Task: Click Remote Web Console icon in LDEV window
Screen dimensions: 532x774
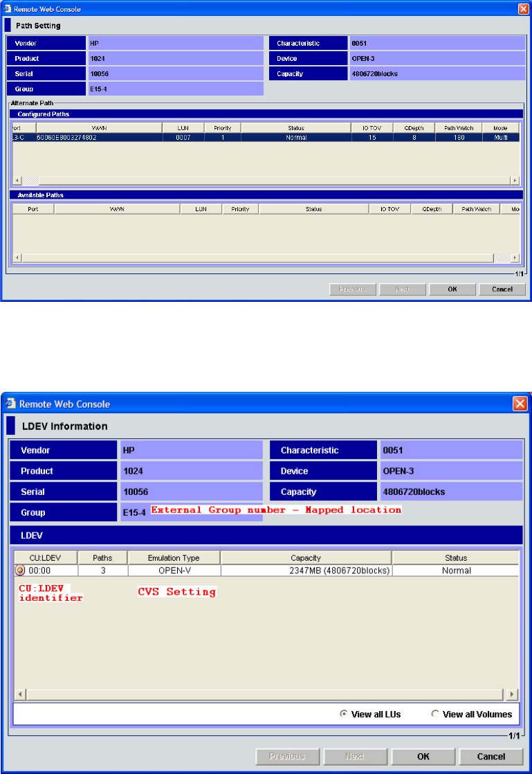Action: point(11,404)
